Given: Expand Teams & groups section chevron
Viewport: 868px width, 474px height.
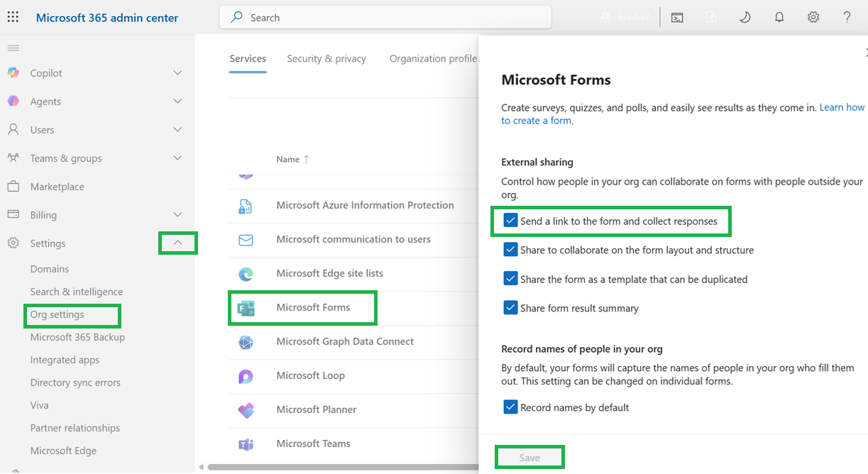Looking at the screenshot, I should tap(177, 158).
